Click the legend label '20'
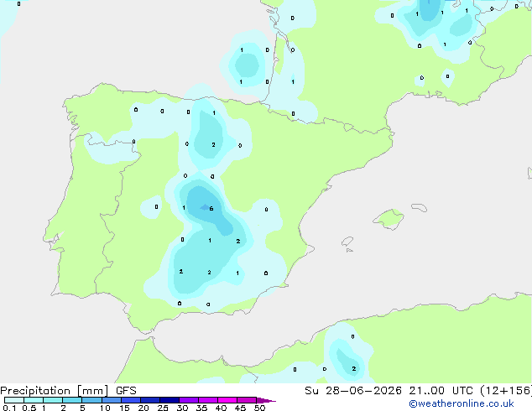 tap(143, 408)
